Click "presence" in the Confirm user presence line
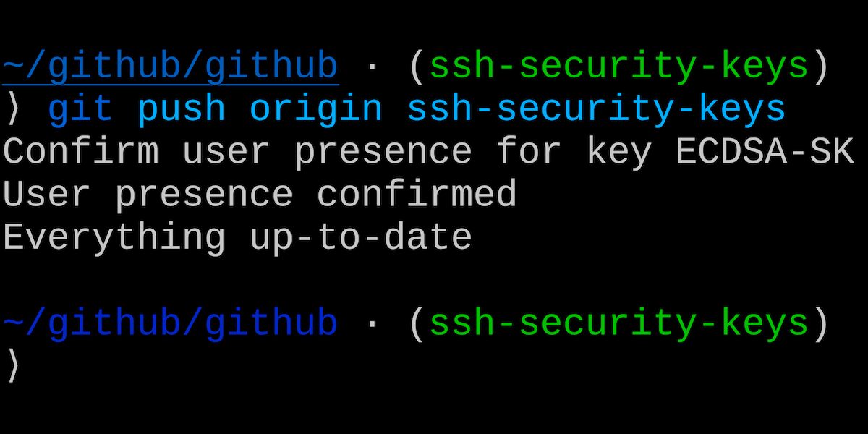The height and width of the screenshot is (434, 868). [x=383, y=153]
